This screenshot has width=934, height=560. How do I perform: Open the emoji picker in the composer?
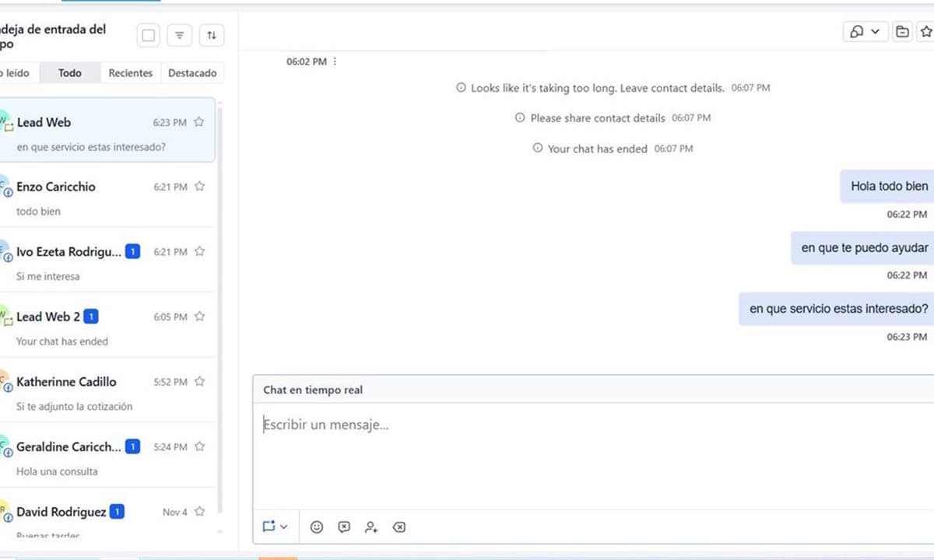click(317, 527)
